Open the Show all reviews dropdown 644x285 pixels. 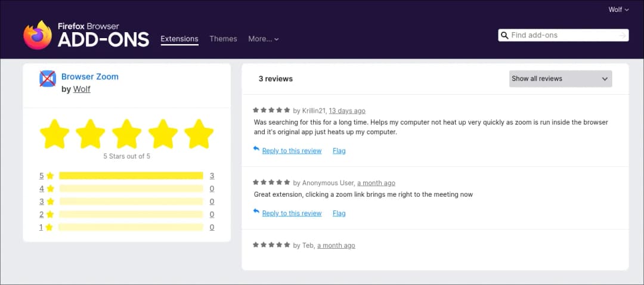561,79
